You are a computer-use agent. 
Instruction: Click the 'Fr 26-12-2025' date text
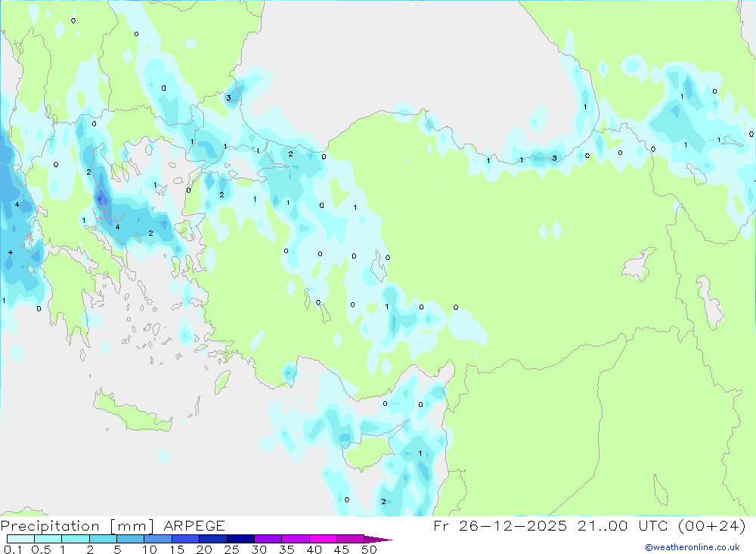(x=500, y=525)
